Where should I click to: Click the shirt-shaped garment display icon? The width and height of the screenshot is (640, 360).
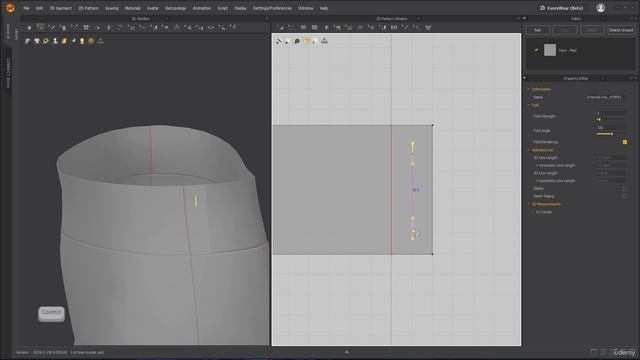[37, 41]
